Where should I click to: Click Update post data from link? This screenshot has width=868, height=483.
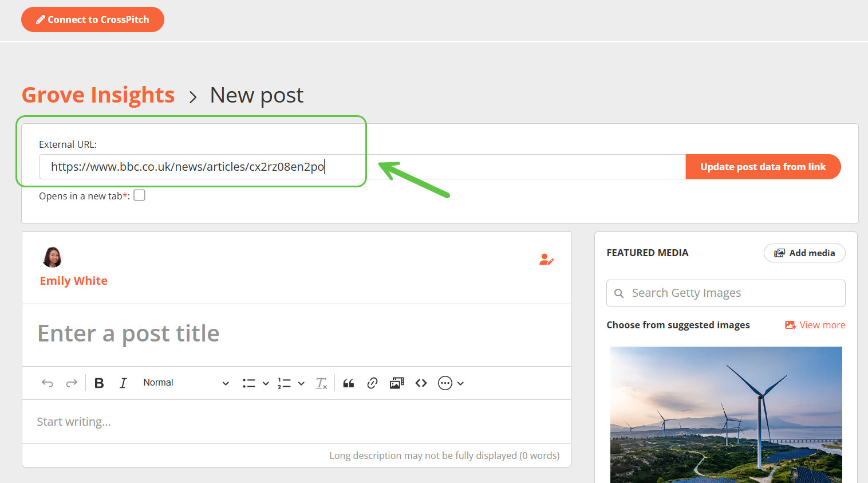(x=763, y=167)
